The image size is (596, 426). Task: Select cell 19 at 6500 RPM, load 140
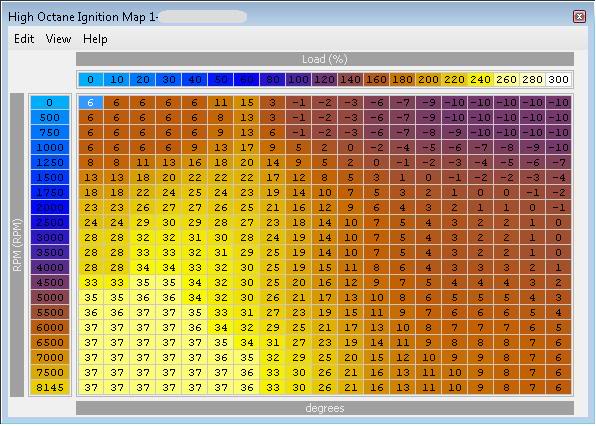(x=350, y=342)
